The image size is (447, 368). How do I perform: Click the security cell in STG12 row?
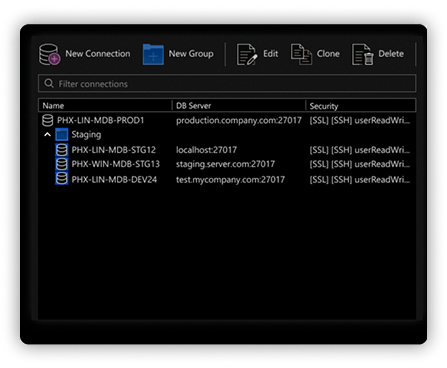pyautogui.click(x=360, y=150)
